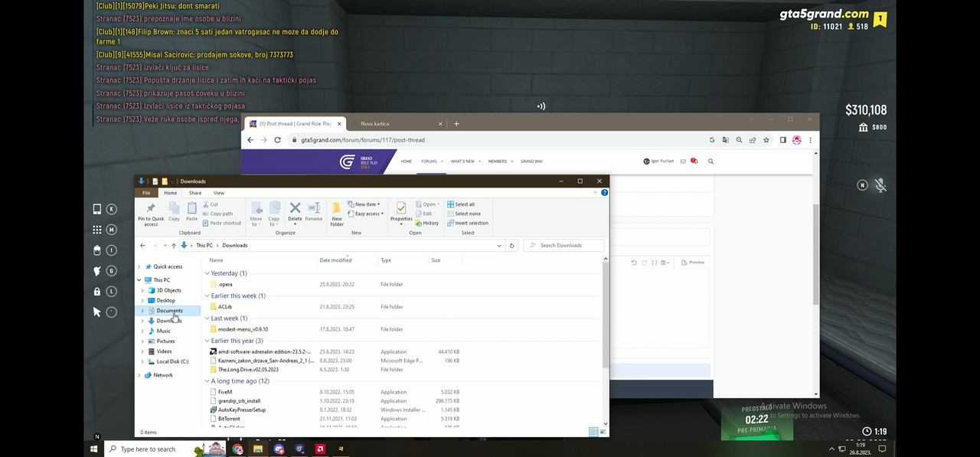Collapse the Earlier this year (3) group

click(x=207, y=341)
